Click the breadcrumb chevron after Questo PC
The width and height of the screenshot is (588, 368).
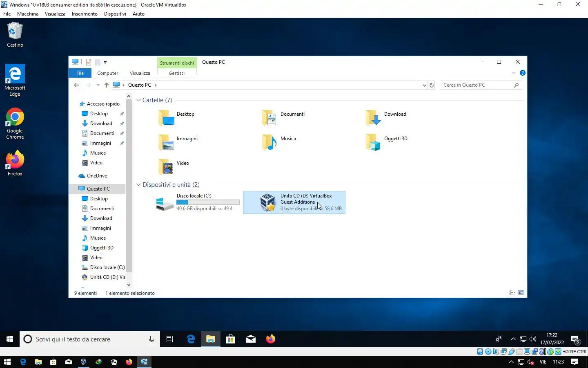(x=156, y=85)
